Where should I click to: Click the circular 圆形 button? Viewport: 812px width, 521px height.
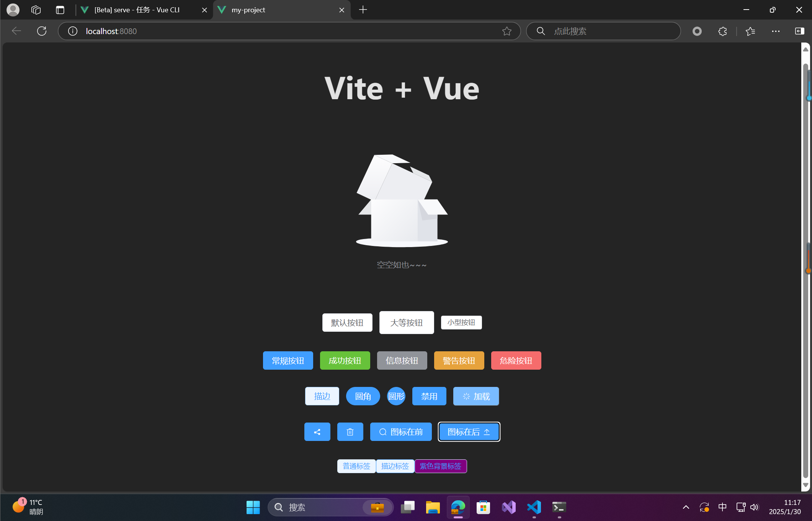396,396
